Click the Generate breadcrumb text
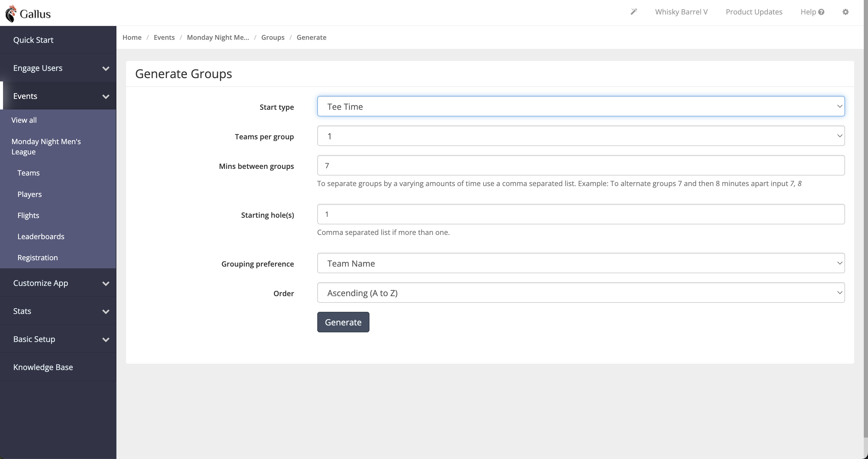Viewport: 868px width, 459px height. point(311,37)
